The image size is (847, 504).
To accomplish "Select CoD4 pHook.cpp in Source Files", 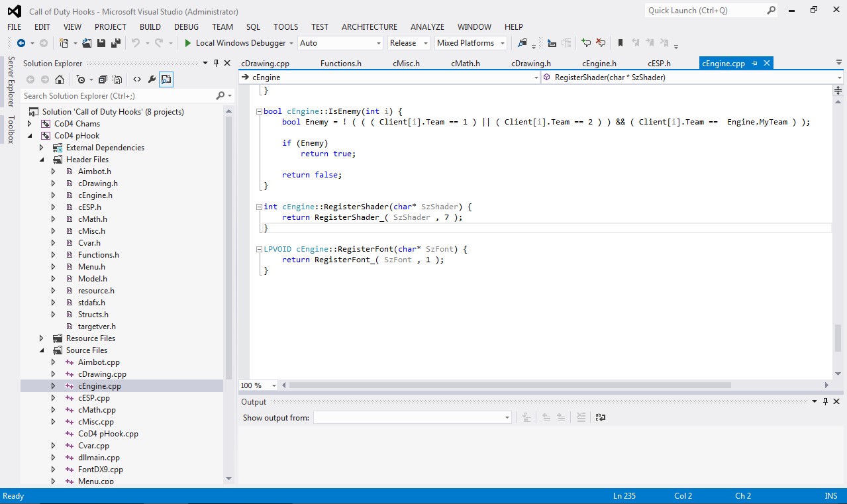I will click(x=108, y=434).
